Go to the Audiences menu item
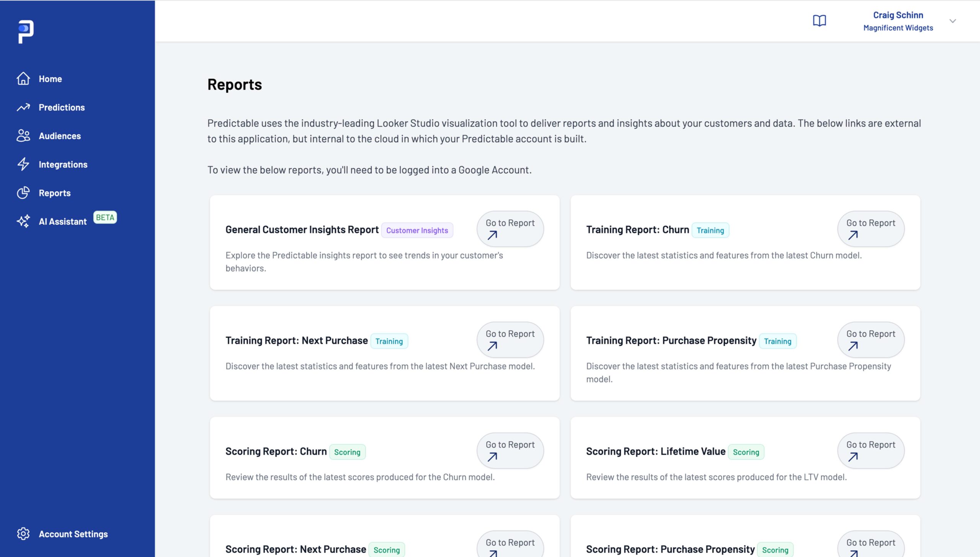This screenshot has width=980, height=557. pyautogui.click(x=60, y=136)
